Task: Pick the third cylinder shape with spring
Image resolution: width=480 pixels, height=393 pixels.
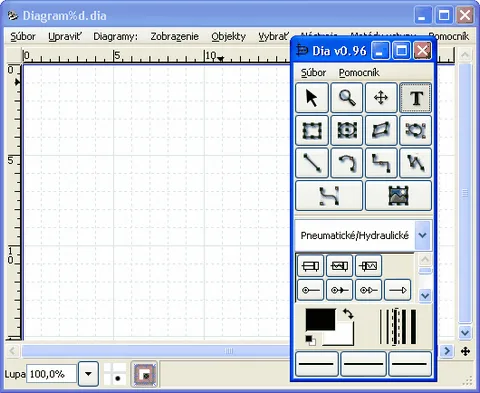Action: pos(368,266)
